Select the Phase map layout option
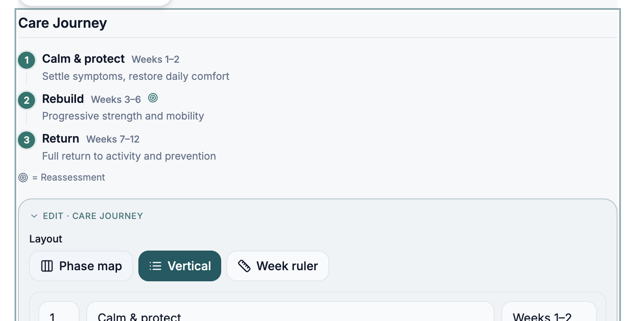 point(81,266)
